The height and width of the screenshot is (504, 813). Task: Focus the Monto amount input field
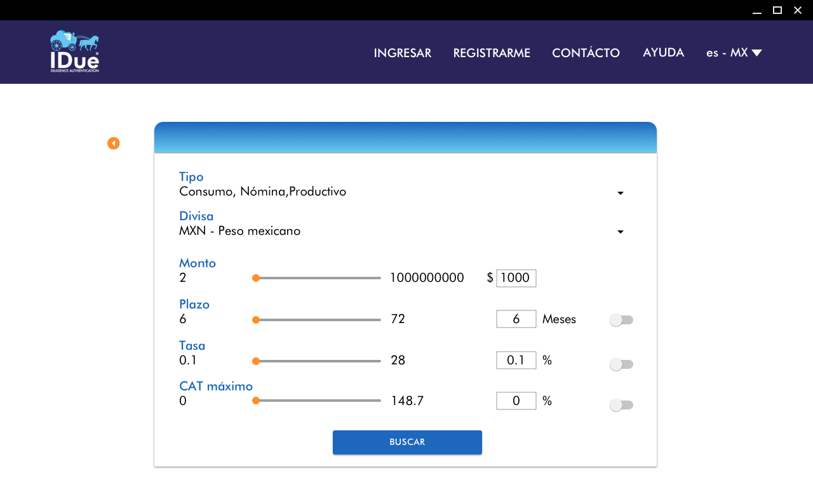point(516,278)
